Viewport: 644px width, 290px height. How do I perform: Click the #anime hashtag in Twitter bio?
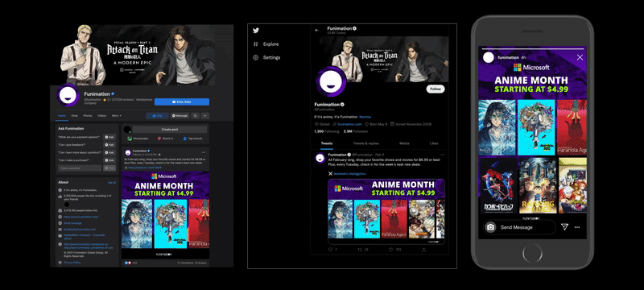[365, 117]
